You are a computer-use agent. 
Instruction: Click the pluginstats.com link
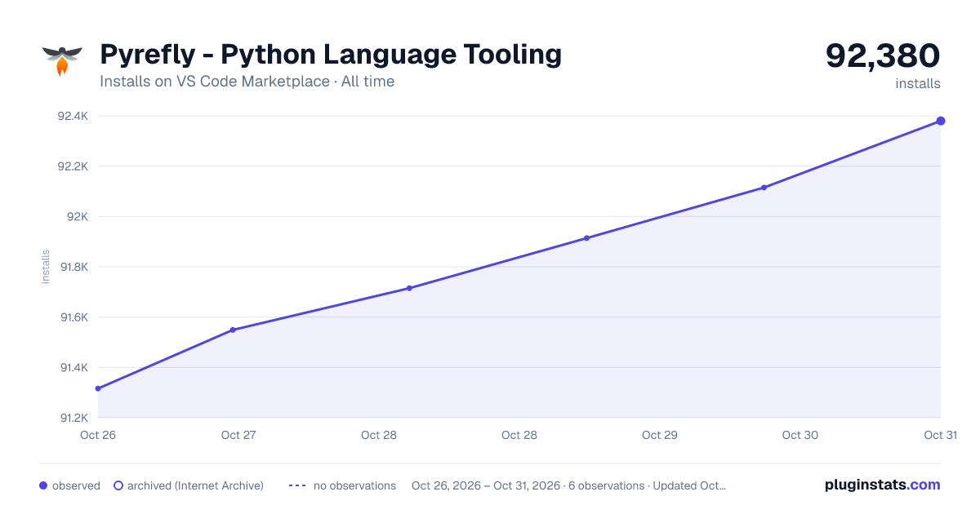[x=882, y=485]
